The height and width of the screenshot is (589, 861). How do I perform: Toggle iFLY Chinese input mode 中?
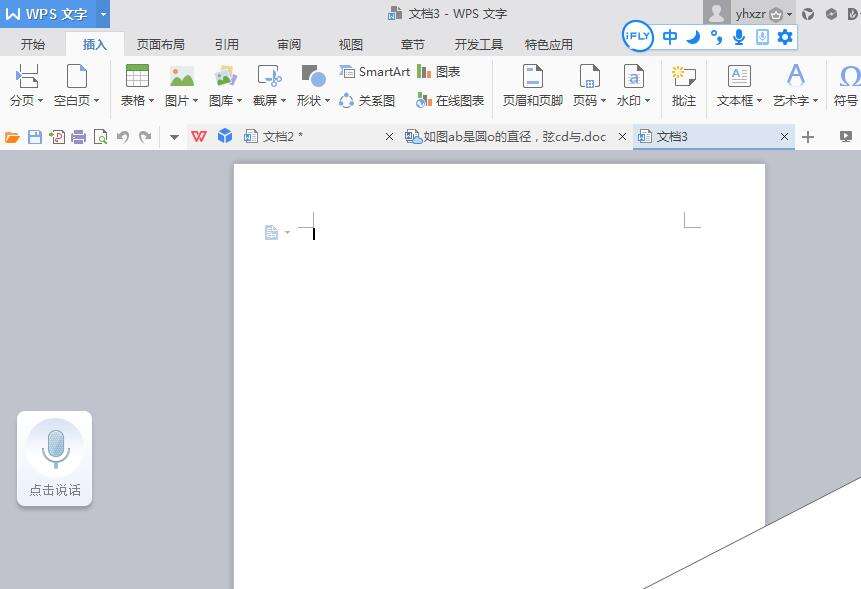click(x=669, y=37)
